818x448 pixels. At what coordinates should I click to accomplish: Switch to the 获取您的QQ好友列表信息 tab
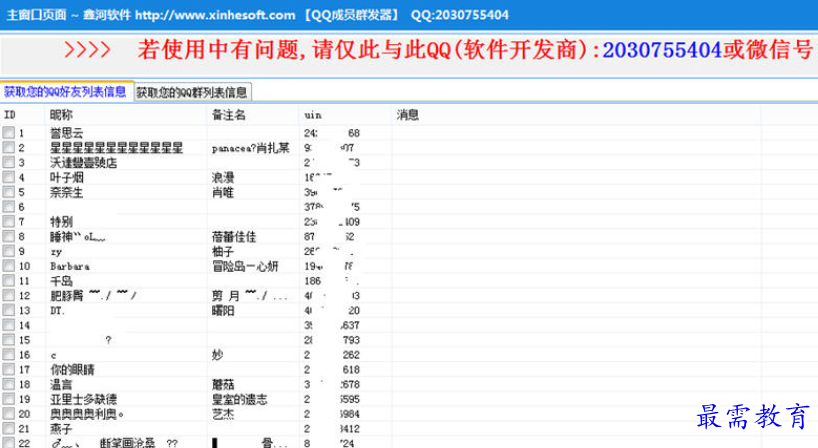coord(65,92)
